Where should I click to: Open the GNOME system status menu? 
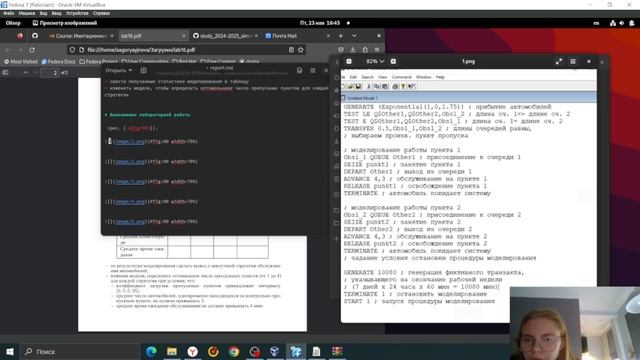tap(622, 23)
